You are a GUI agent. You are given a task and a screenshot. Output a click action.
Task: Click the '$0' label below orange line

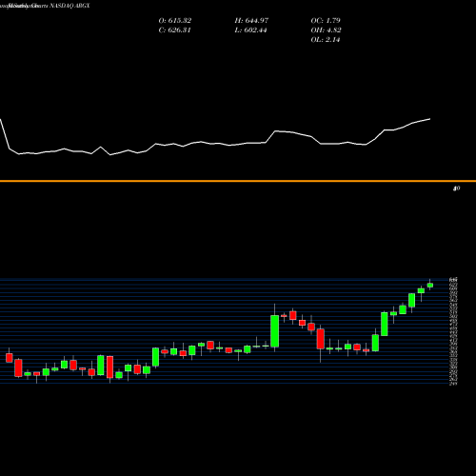456,188
